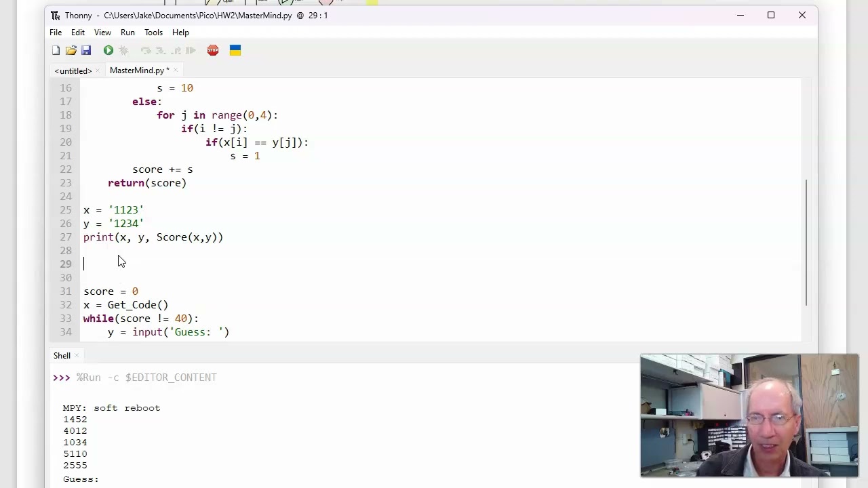The width and height of the screenshot is (868, 488).
Task: Click the Step out debug icon
Action: pyautogui.click(x=176, y=51)
